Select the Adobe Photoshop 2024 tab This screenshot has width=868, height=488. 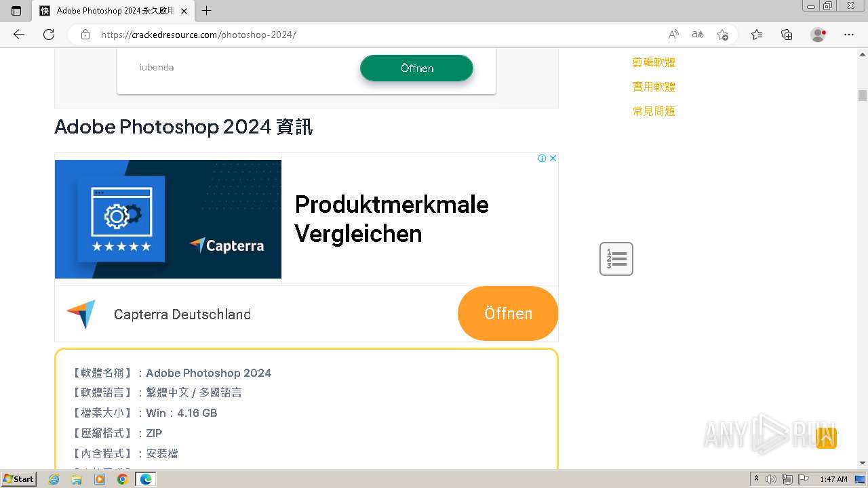[x=114, y=11]
